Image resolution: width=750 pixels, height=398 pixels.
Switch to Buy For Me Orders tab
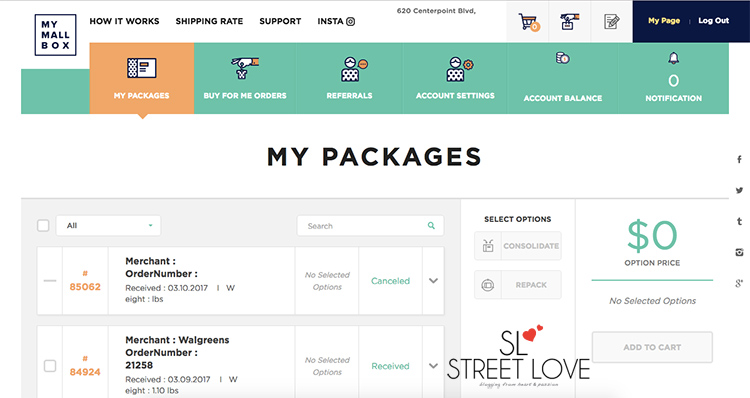(245, 78)
